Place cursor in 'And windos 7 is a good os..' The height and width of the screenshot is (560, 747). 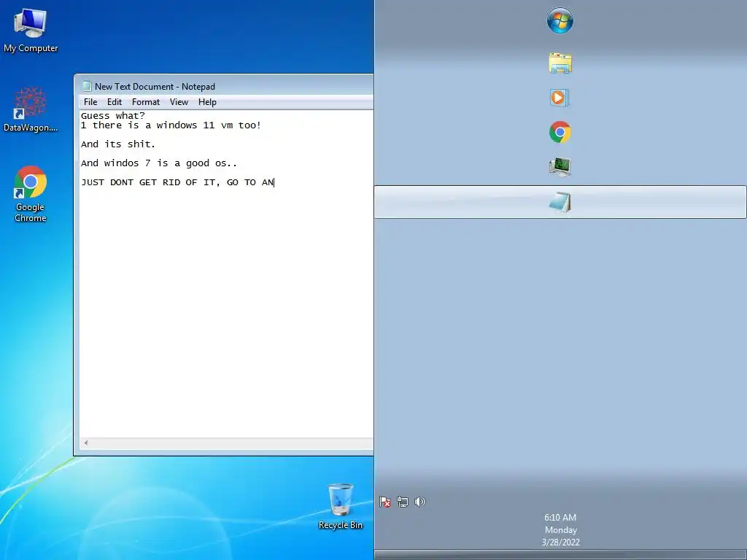[x=158, y=163]
